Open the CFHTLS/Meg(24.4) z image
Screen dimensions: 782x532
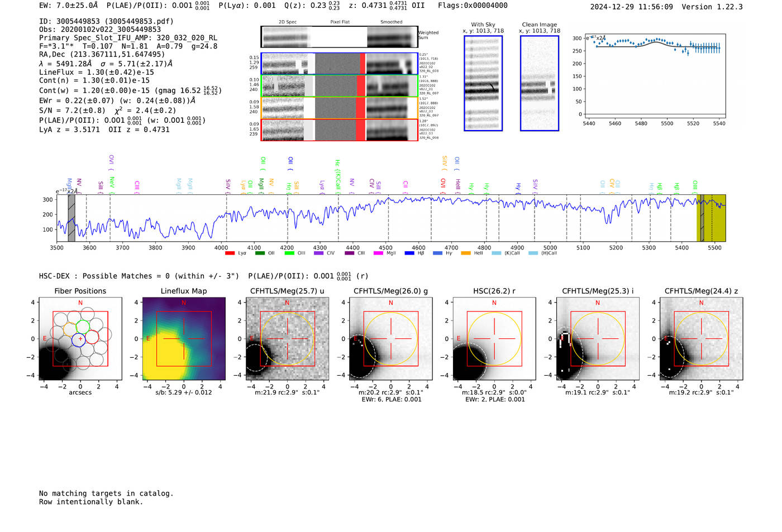click(701, 339)
